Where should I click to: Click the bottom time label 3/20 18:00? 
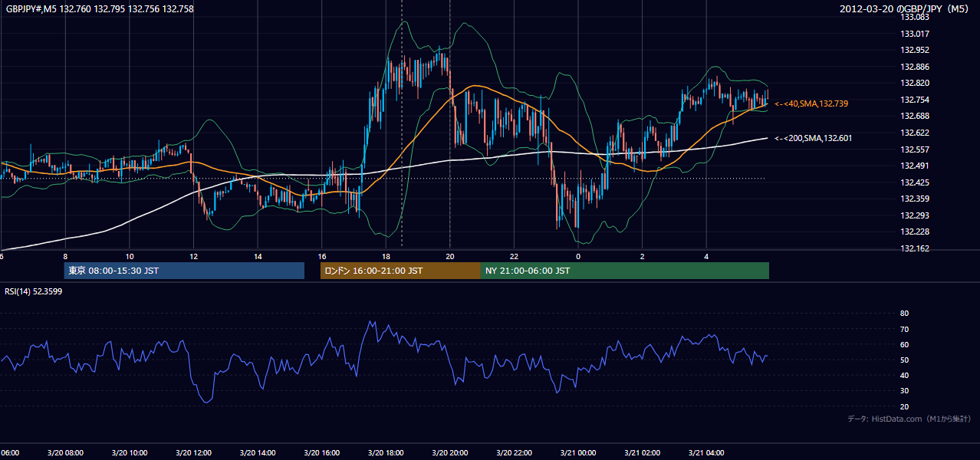click(x=386, y=453)
